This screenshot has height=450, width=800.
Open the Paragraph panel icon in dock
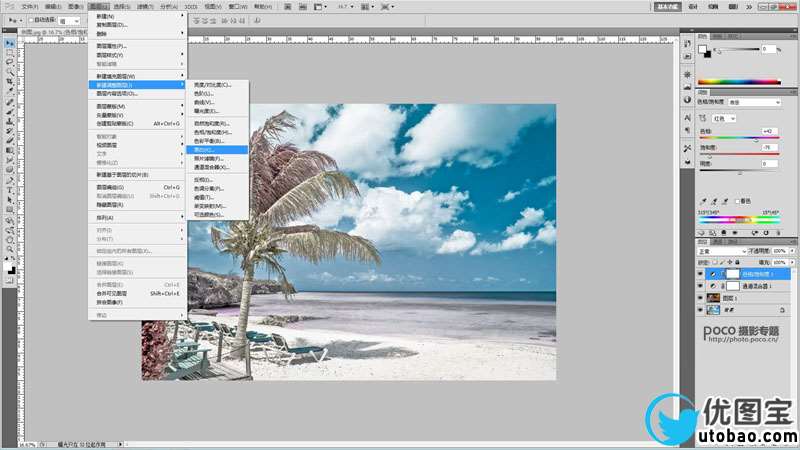688,130
